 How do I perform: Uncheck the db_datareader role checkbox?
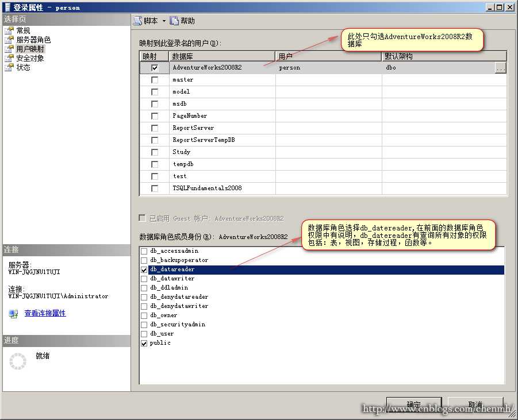[x=144, y=270]
